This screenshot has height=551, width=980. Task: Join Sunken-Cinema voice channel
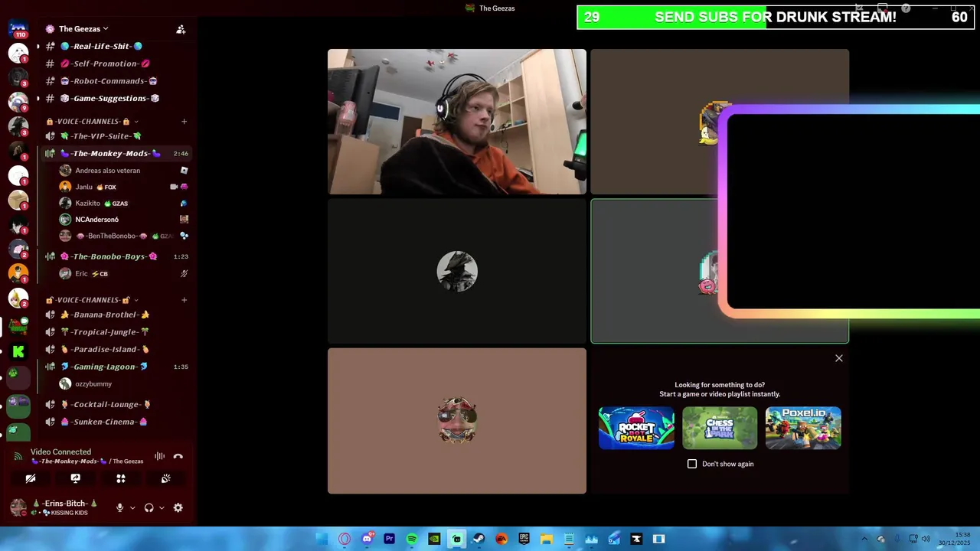coord(115,422)
